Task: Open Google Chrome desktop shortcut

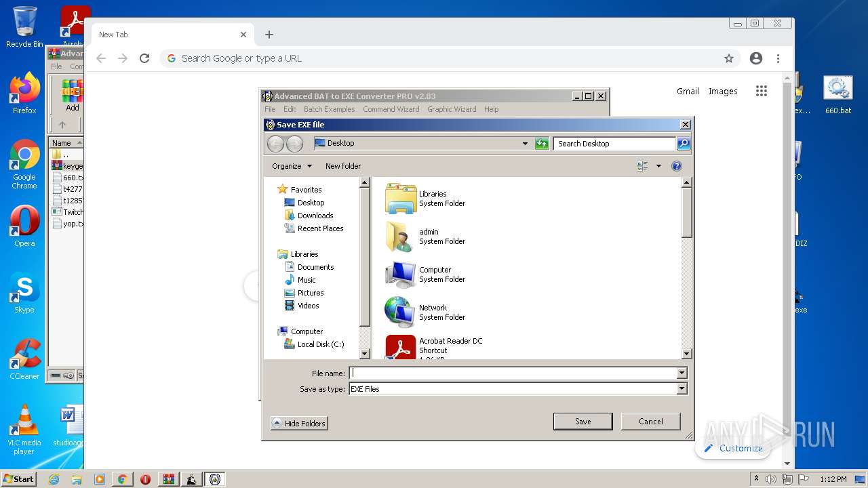Action: 24,165
